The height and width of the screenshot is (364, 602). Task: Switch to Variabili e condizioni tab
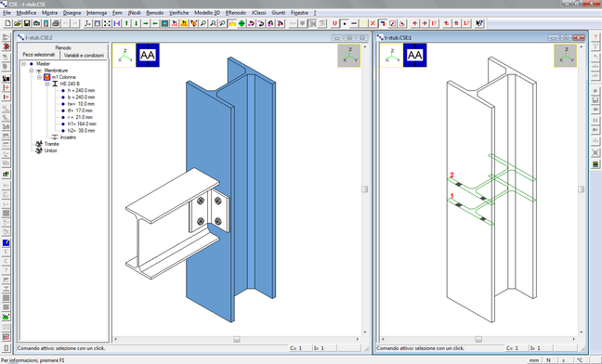84,55
